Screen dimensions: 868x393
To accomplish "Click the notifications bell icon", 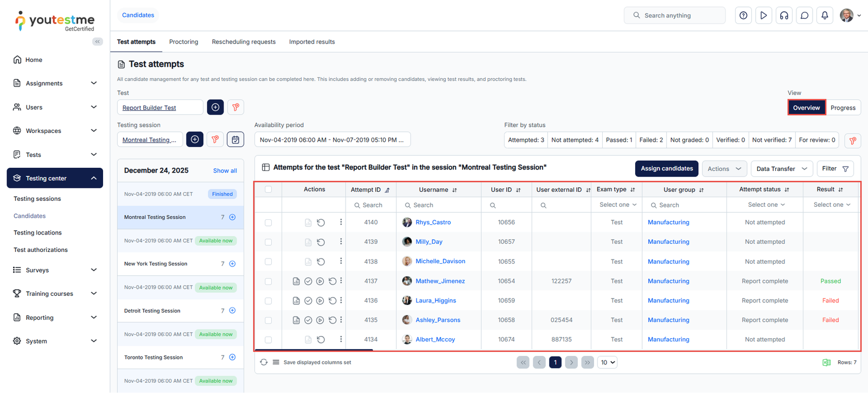I will (825, 16).
